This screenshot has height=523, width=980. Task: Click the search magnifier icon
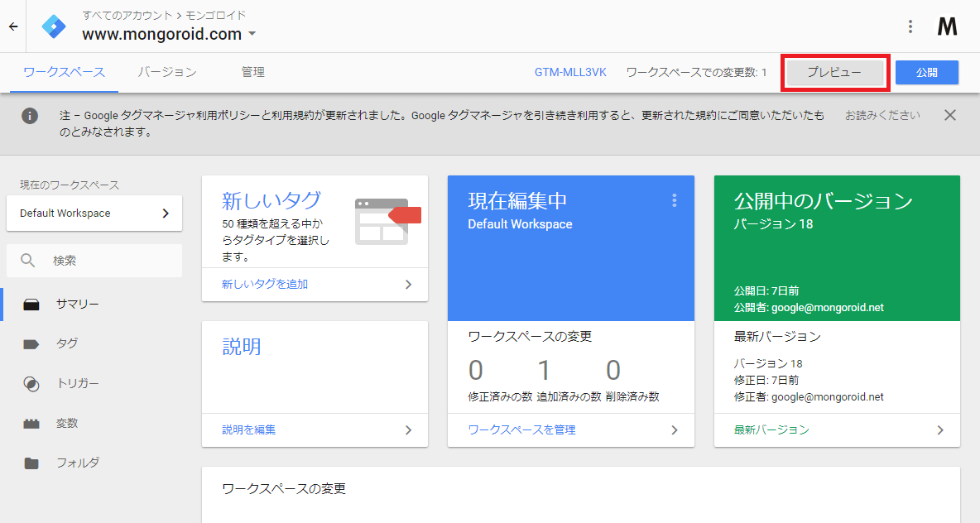point(27,260)
